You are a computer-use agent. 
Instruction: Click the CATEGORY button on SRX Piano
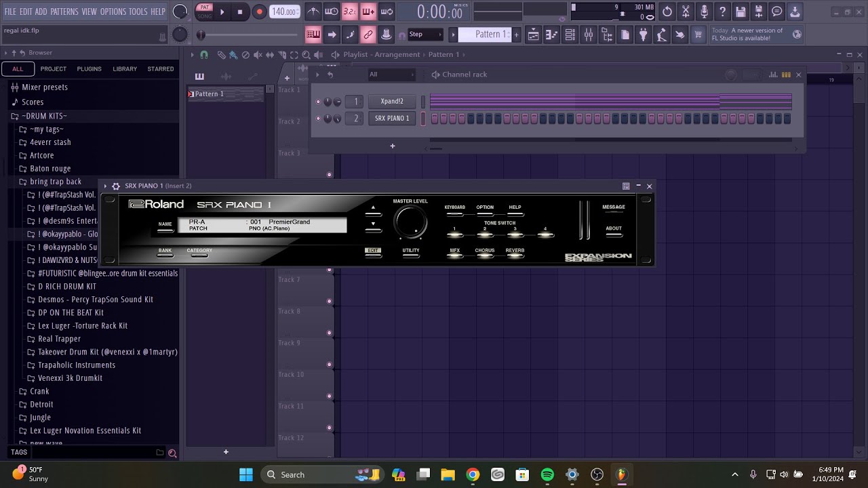[x=199, y=256]
